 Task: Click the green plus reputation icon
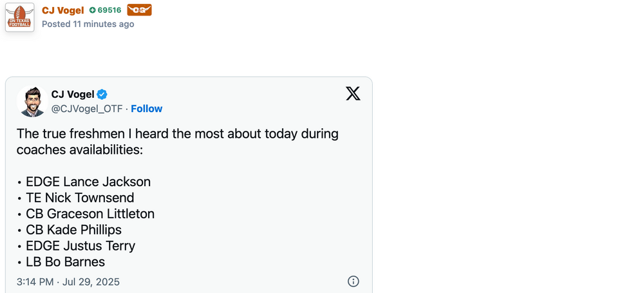(x=93, y=10)
